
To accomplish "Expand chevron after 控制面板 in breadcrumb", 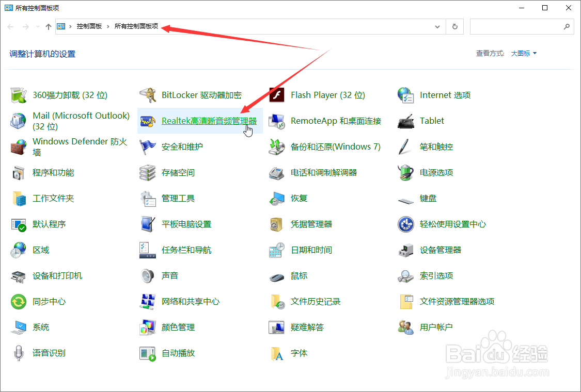I will (x=108, y=26).
